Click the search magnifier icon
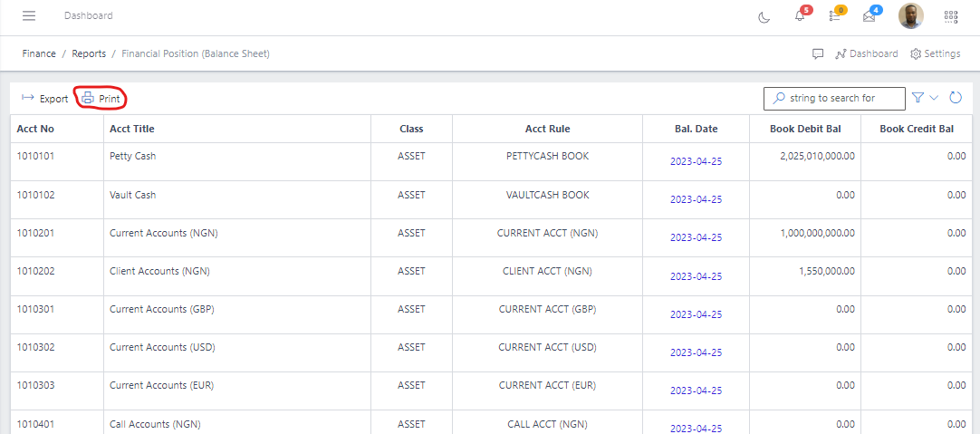This screenshot has width=980, height=434. click(779, 98)
